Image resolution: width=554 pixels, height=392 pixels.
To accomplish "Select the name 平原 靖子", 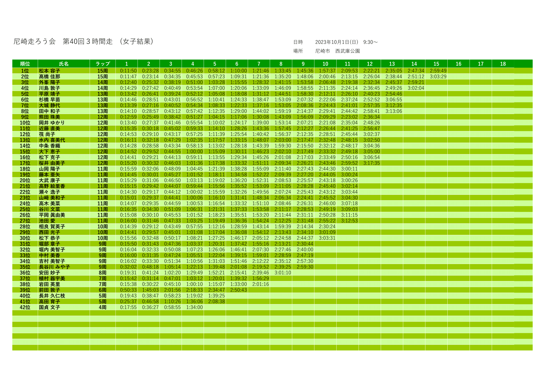I will pyautogui.click(x=50, y=94).
